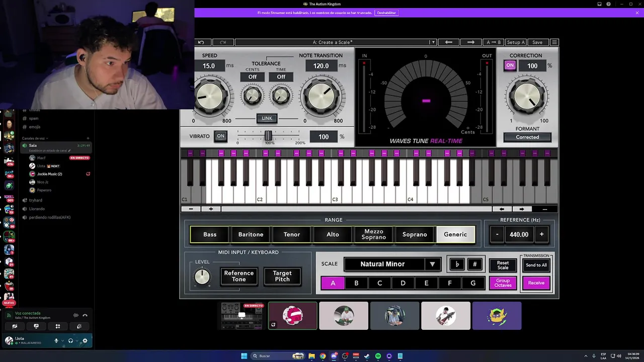
Task: Select the Tenor range
Action: 292,234
